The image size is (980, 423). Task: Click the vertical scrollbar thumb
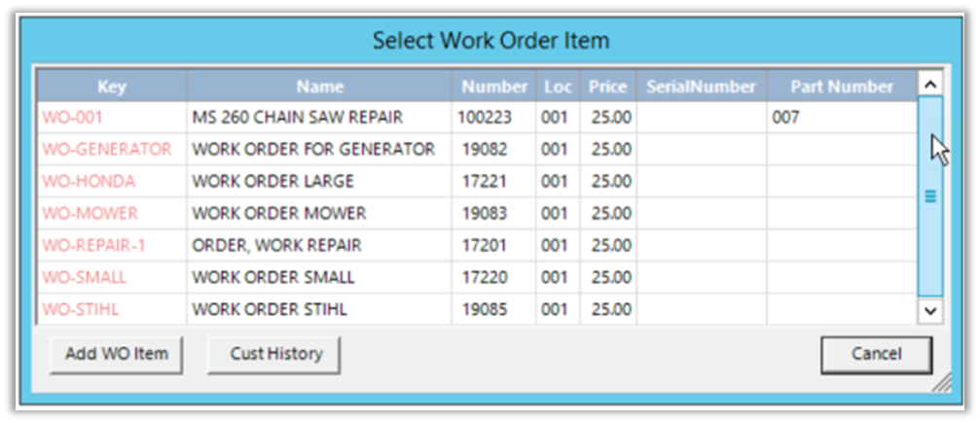[x=929, y=195]
